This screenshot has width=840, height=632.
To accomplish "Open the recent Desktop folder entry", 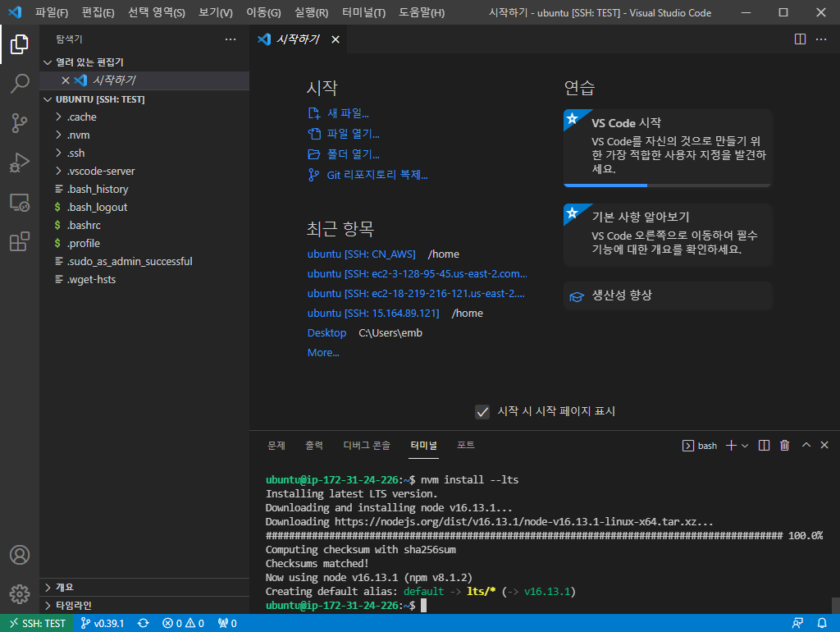I will 326,333.
